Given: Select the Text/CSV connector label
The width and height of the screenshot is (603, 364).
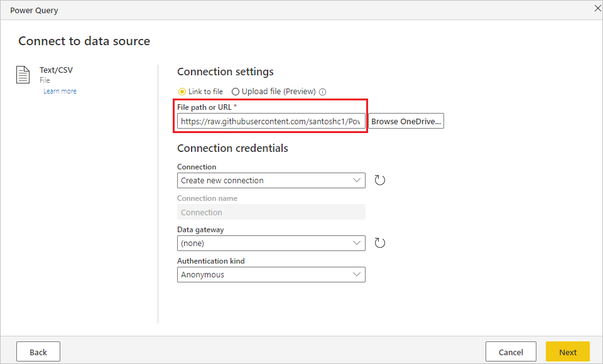Looking at the screenshot, I should tap(56, 70).
